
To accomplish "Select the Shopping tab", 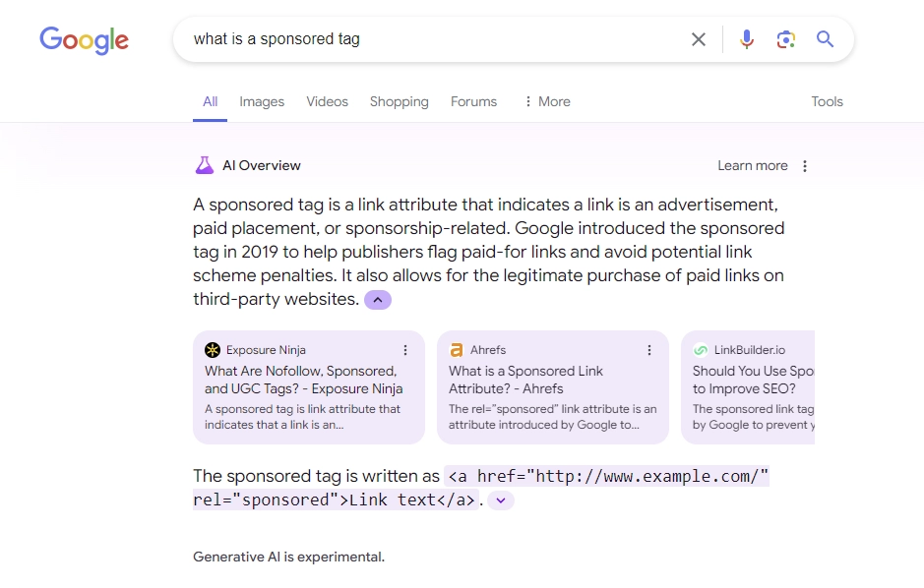I will click(x=399, y=102).
